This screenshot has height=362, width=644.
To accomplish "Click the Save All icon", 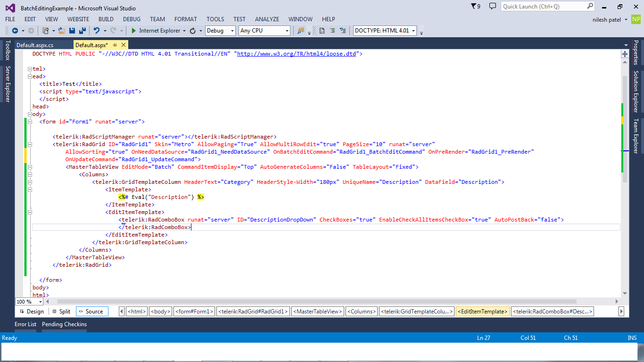I will [x=82, y=31].
